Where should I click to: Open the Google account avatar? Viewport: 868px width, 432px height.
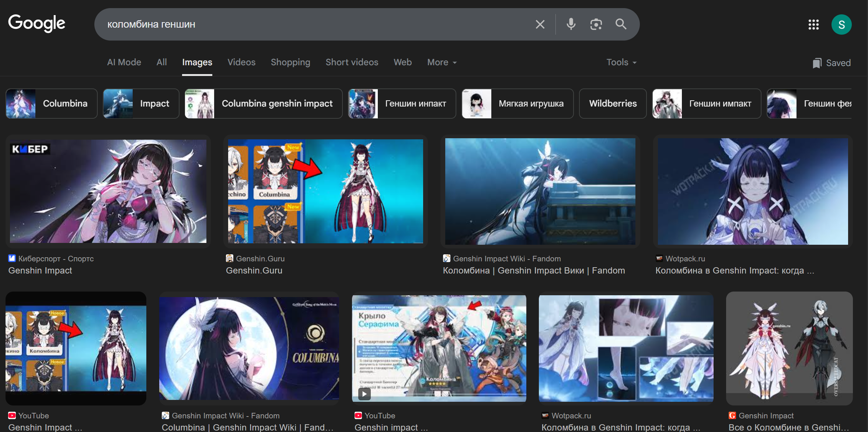pyautogui.click(x=841, y=25)
